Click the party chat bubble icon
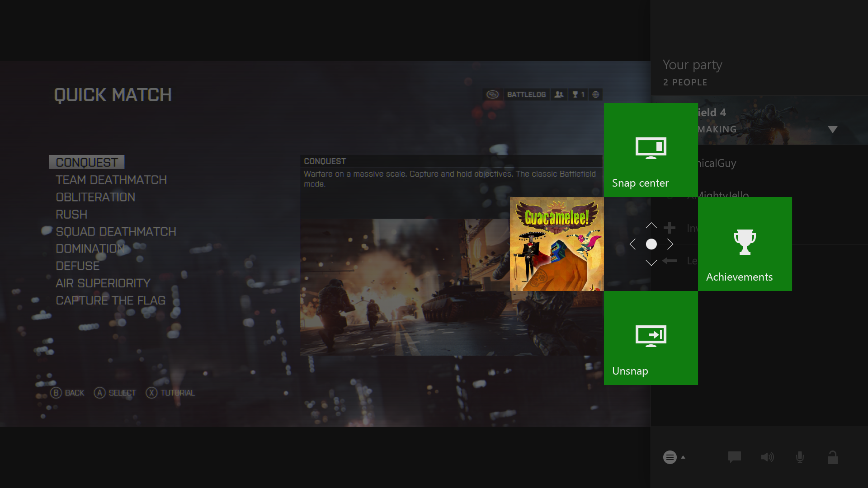 [734, 457]
